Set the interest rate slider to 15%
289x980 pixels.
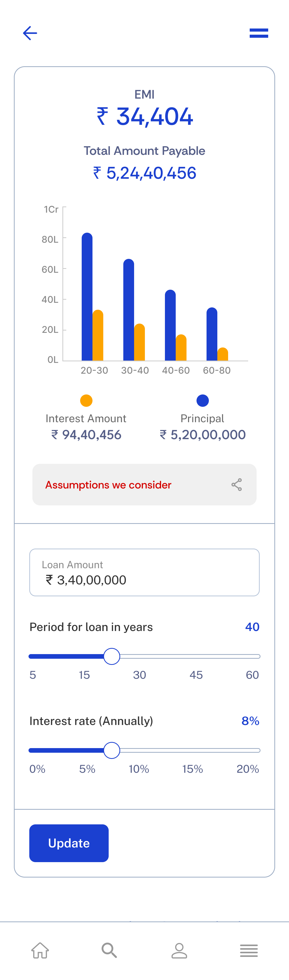pos(193,750)
